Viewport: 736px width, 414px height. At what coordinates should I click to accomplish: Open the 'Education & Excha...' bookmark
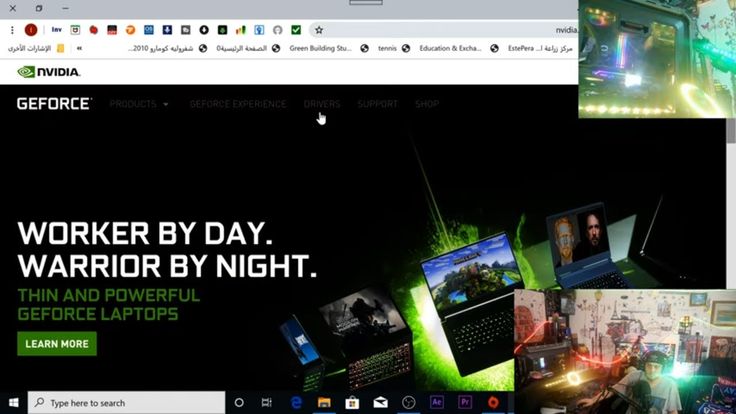point(458,48)
